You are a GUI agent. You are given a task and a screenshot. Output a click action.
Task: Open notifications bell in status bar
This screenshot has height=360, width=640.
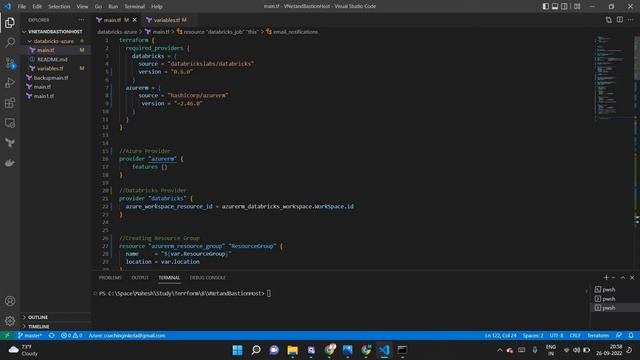(x=631, y=336)
